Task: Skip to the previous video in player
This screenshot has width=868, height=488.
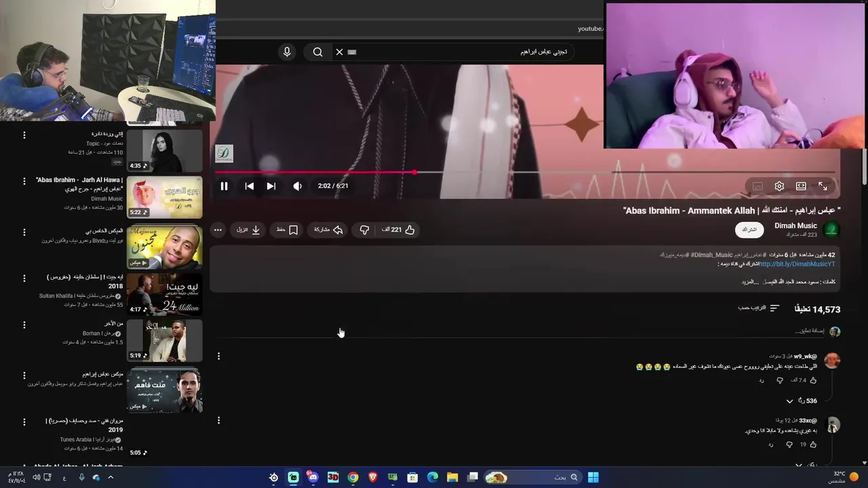Action: pyautogui.click(x=250, y=186)
